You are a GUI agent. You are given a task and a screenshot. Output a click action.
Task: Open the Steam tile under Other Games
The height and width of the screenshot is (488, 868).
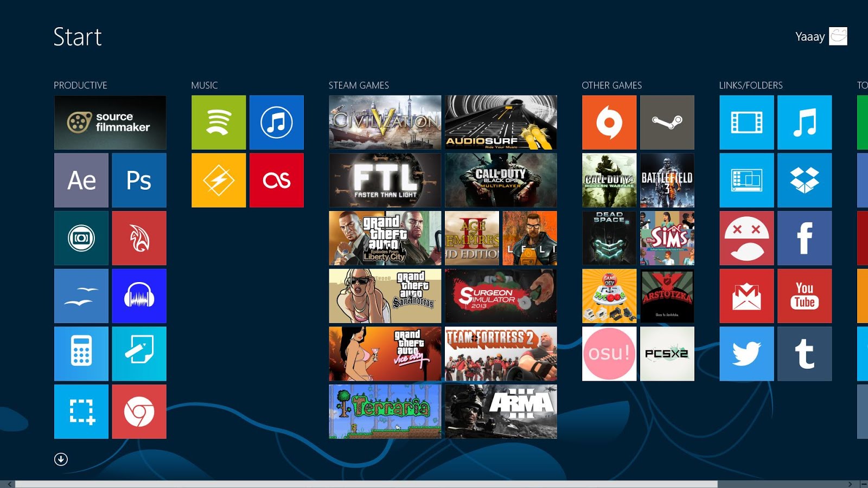coord(667,122)
